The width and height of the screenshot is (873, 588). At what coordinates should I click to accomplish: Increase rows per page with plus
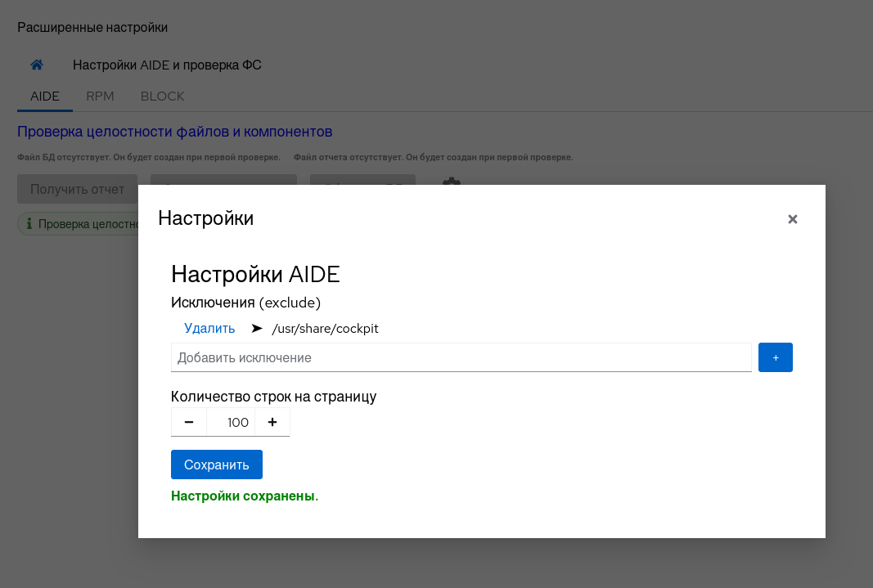[272, 422]
